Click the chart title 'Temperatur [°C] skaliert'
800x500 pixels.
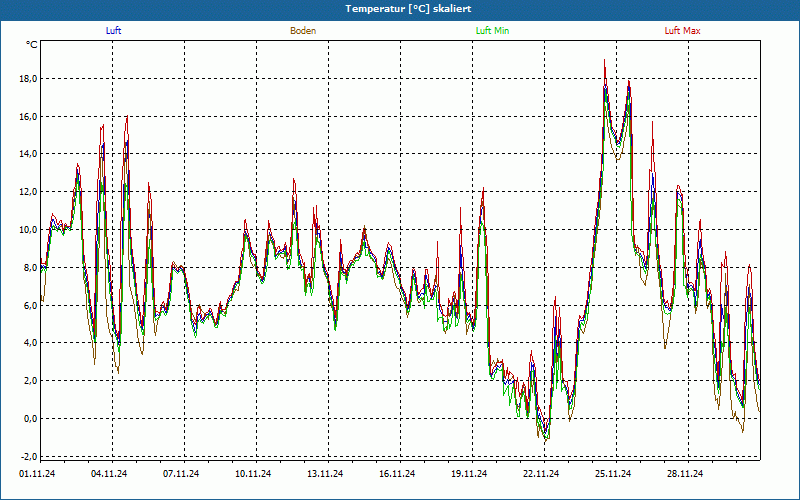(408, 9)
